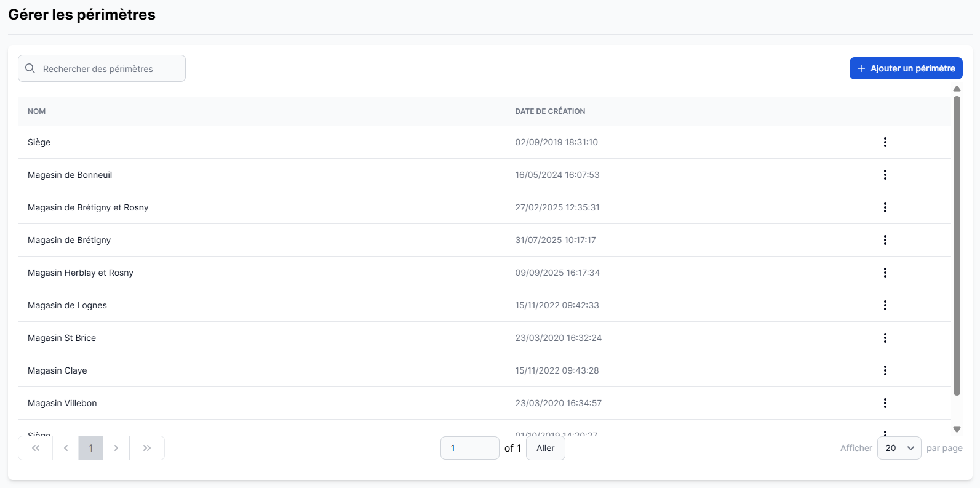Click the scrollbar down arrow of the table
This screenshot has width=980, height=488.
957,430
